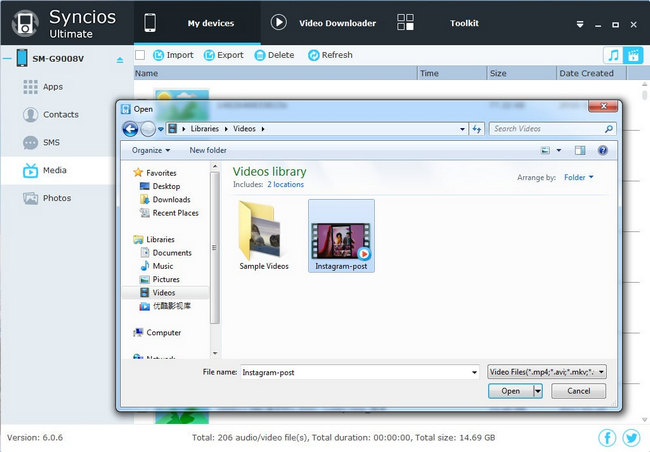
Task: Open SMS in the Syncios sidebar
Action: 51,142
